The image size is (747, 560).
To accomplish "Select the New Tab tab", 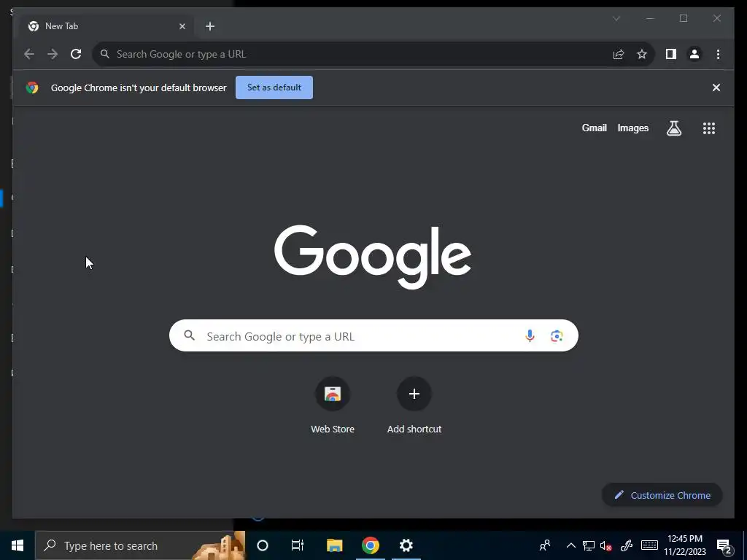I will [x=105, y=26].
